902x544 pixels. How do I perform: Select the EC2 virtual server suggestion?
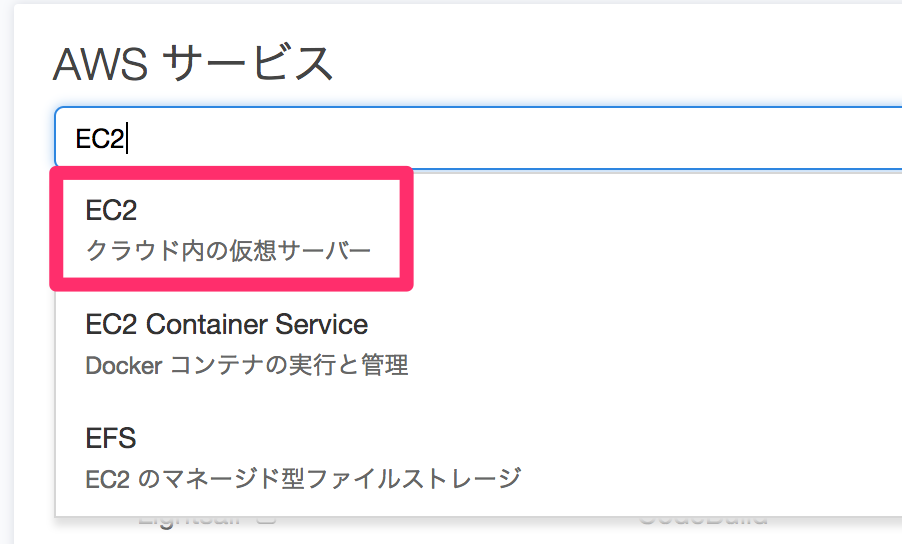479,229
